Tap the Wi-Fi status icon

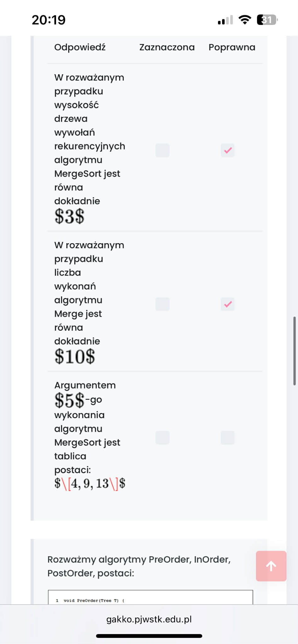[245, 20]
